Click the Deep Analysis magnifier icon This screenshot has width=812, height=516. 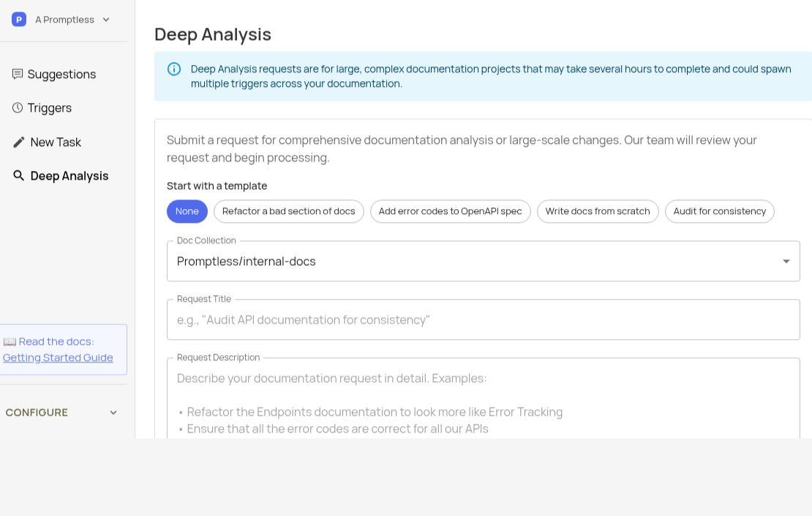coord(19,175)
